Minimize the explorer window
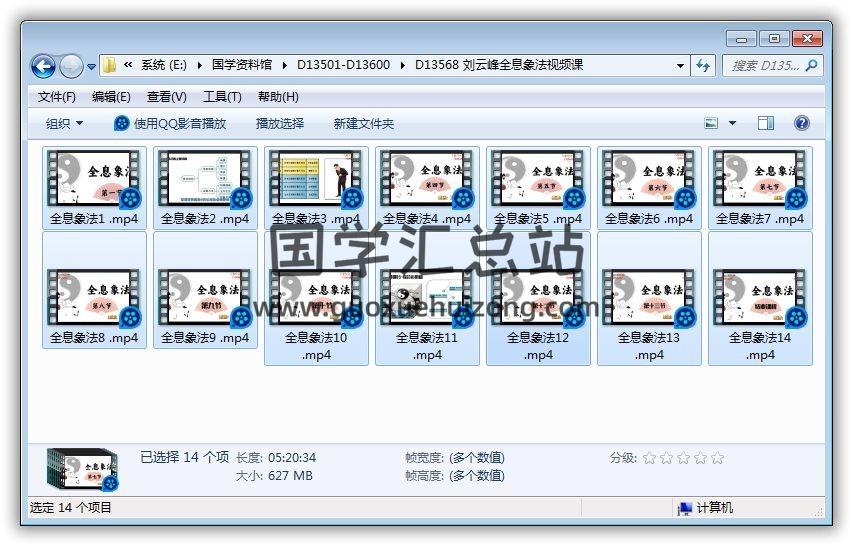 [x=741, y=39]
